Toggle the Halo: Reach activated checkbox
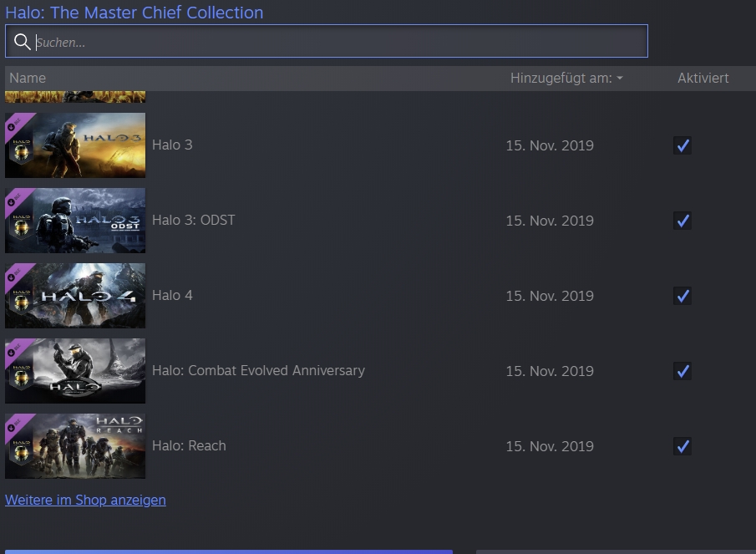 [682, 446]
